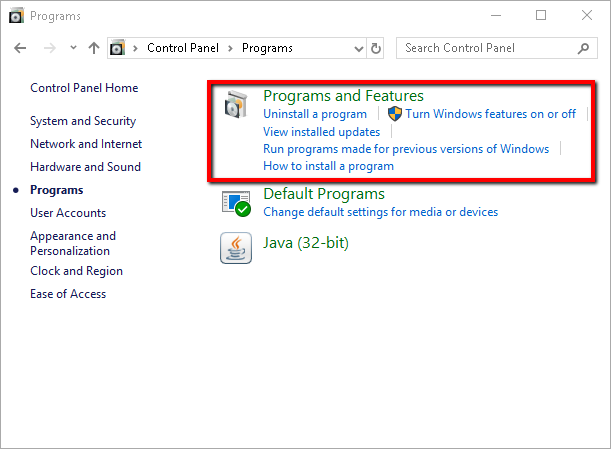The height and width of the screenshot is (449, 611).
Task: Click the magnifier search icon
Action: (584, 48)
